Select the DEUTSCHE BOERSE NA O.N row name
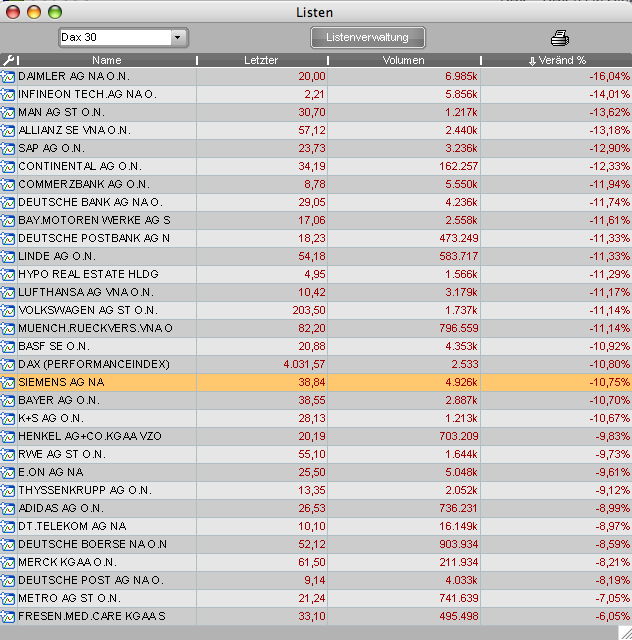The width and height of the screenshot is (632, 640). [x=93, y=544]
